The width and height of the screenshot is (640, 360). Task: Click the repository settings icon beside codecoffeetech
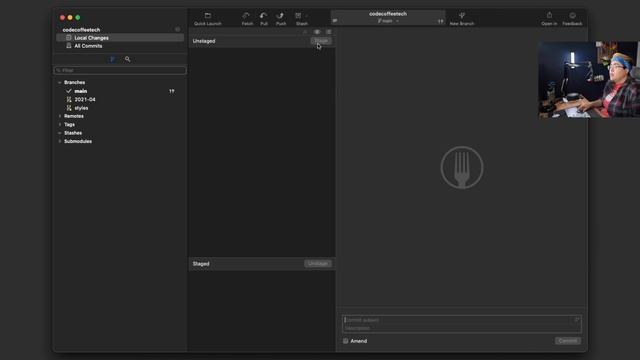point(178,29)
